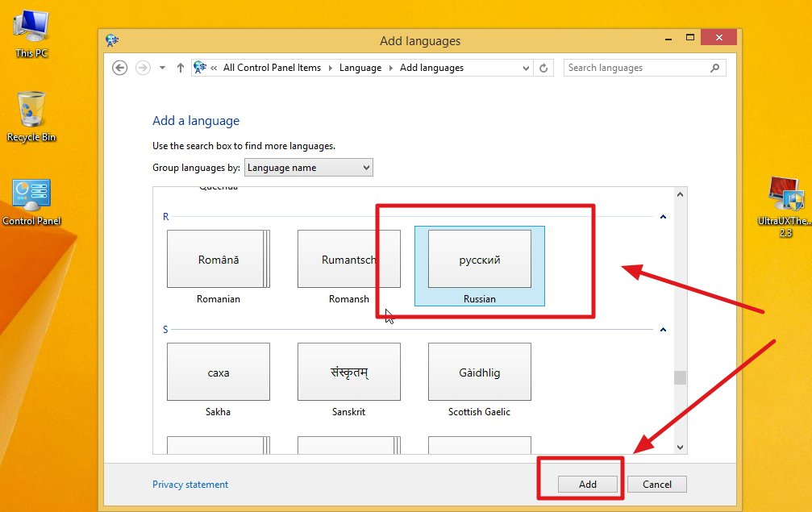
Task: Click the Back navigation arrow
Action: point(119,68)
